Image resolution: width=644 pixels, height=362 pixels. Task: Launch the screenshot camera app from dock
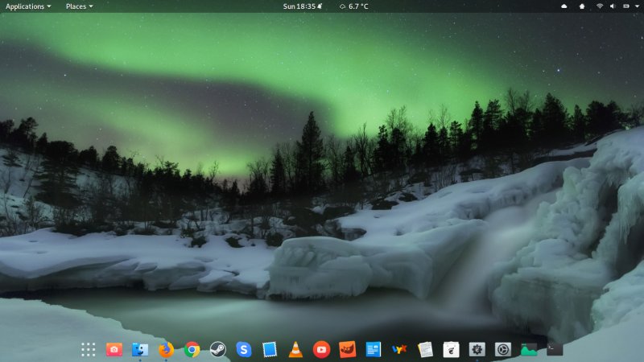(114, 349)
